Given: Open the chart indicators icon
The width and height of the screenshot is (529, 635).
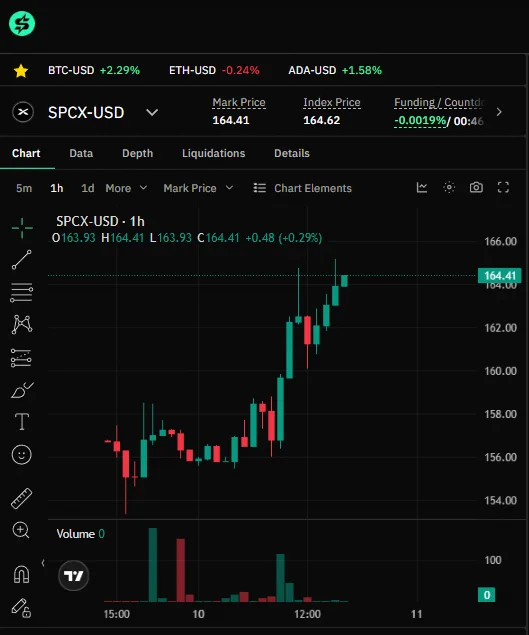Looking at the screenshot, I should pos(422,188).
